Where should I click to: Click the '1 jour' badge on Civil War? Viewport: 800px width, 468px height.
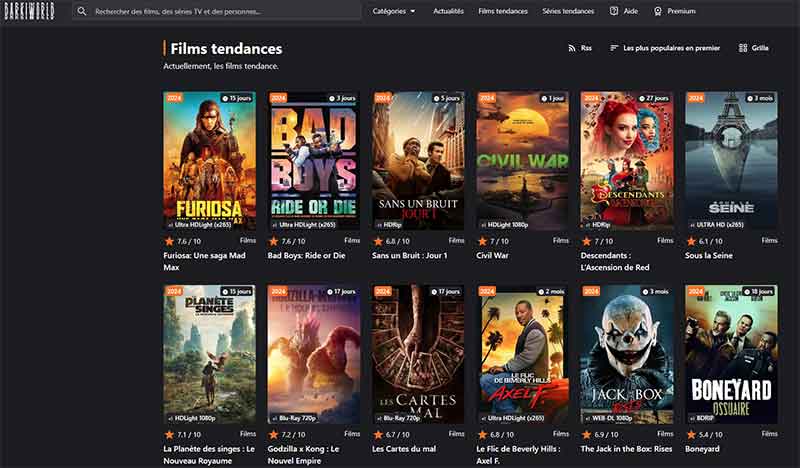(553, 98)
